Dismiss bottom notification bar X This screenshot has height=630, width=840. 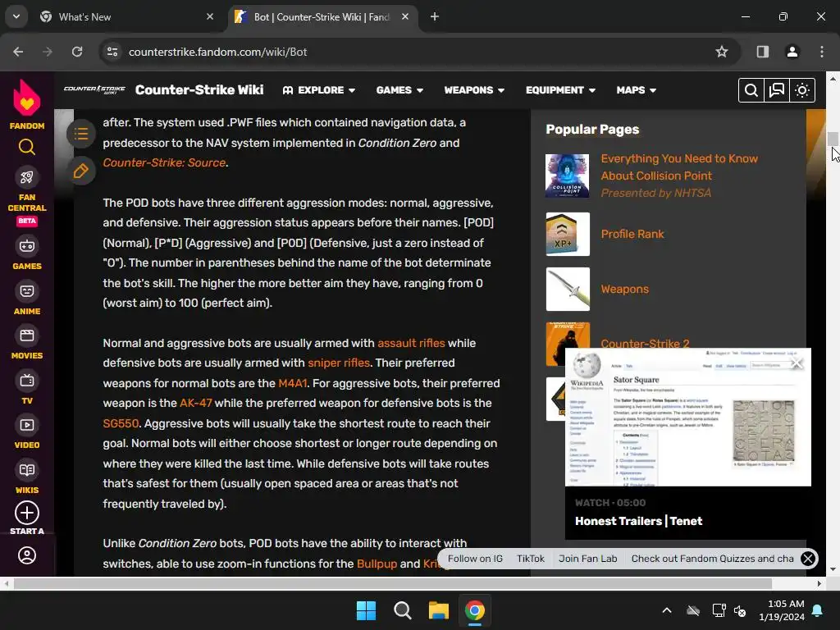coord(808,559)
